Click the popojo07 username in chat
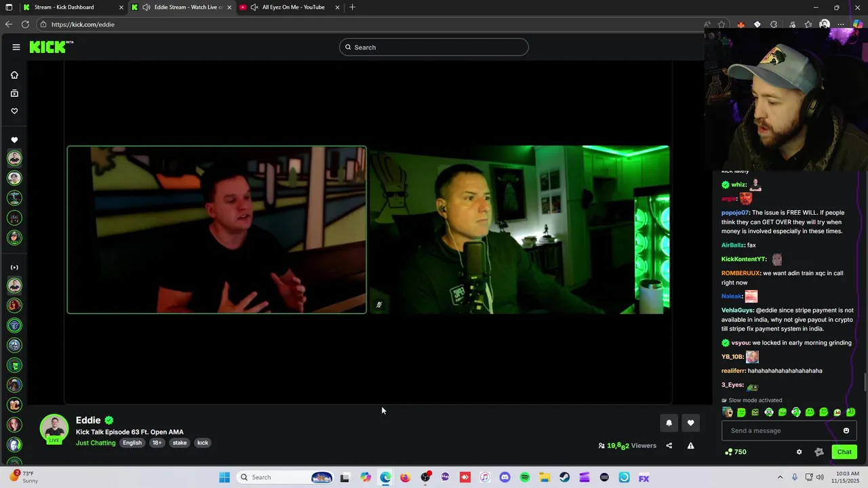The width and height of the screenshot is (868, 488). pyautogui.click(x=735, y=213)
